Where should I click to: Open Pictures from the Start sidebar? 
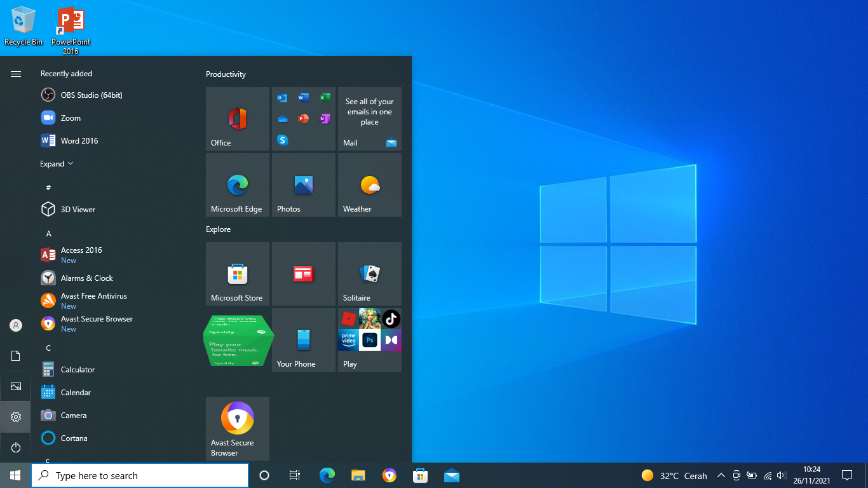(16, 386)
